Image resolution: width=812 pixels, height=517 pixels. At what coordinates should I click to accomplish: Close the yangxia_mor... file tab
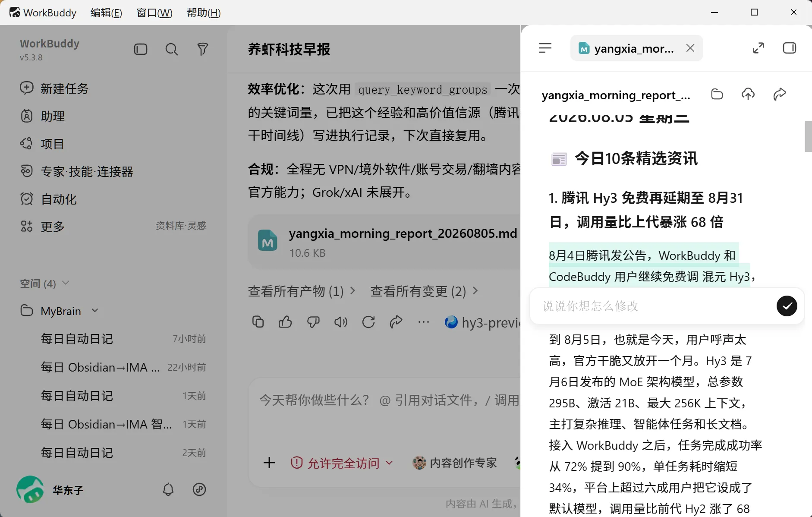tap(690, 48)
